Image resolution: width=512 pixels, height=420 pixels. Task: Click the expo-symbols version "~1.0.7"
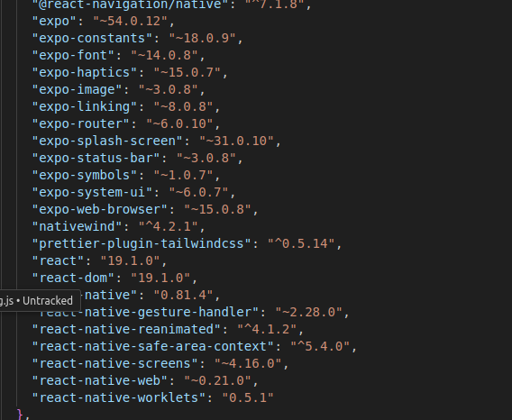(x=183, y=175)
